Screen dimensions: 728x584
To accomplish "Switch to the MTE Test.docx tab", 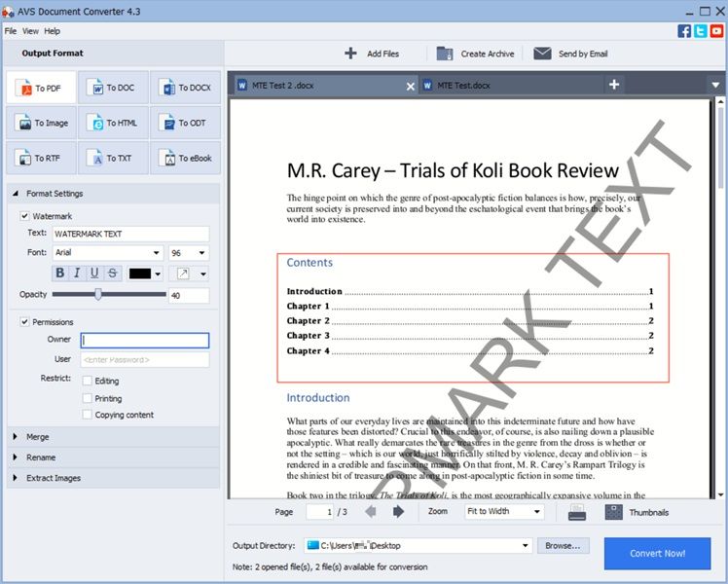I will [x=510, y=85].
